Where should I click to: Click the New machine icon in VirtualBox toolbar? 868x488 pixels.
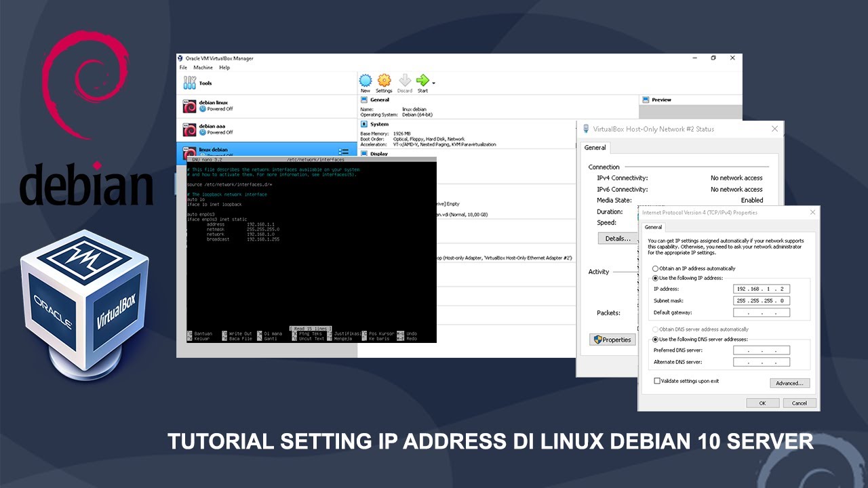pos(366,80)
